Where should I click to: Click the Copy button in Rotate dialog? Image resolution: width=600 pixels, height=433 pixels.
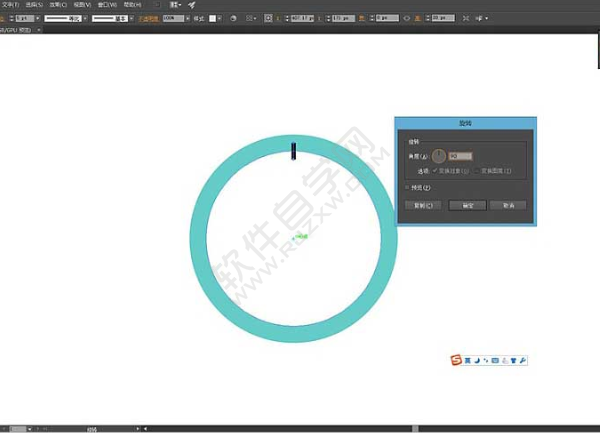pyautogui.click(x=423, y=205)
